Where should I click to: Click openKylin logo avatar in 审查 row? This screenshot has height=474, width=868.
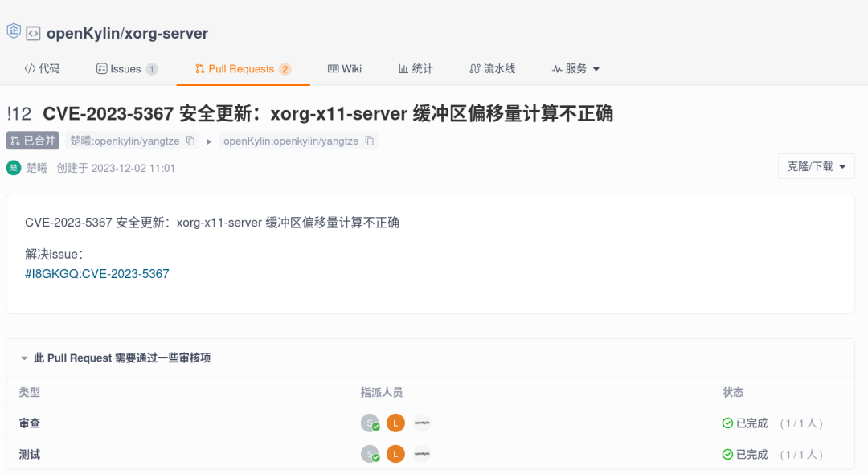pyautogui.click(x=422, y=423)
